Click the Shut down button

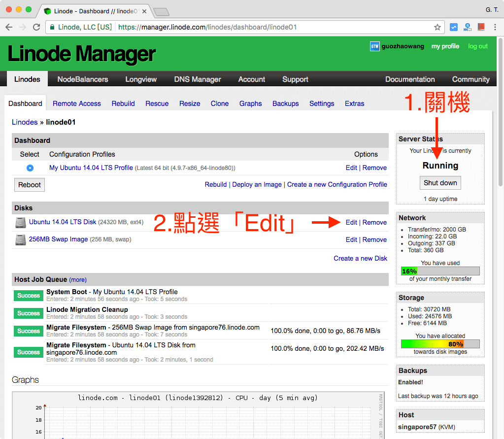[x=440, y=182]
